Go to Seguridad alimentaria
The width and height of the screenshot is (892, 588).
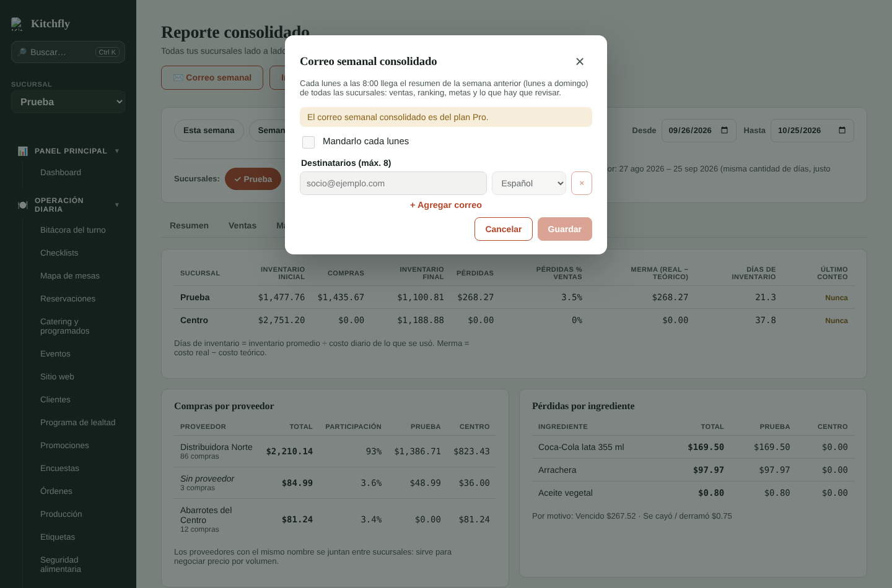coord(61,564)
